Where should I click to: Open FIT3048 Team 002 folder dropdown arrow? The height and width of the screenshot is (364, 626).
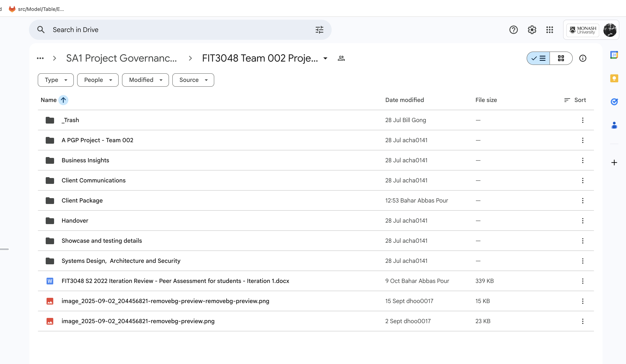tap(325, 58)
